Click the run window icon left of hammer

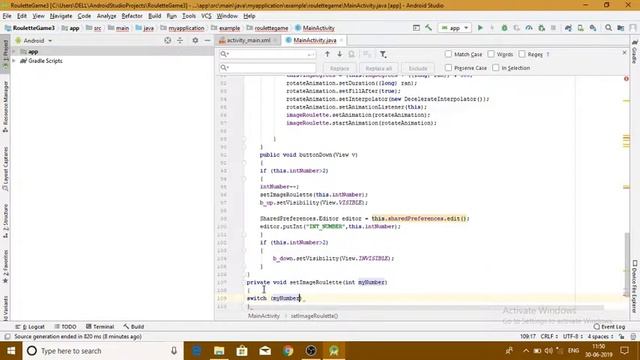416,28
